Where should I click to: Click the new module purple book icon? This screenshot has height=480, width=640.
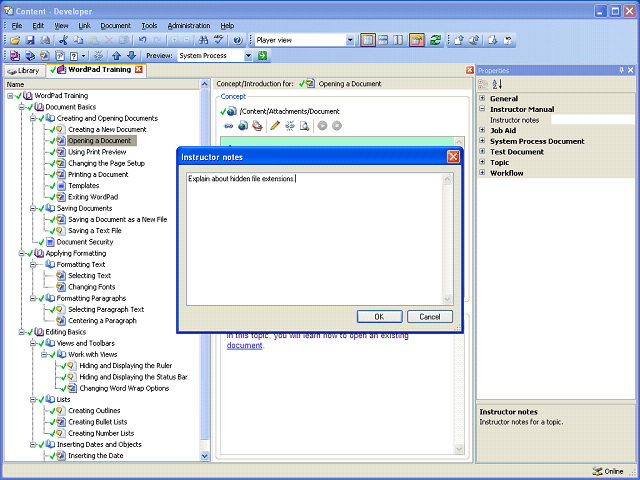click(x=15, y=56)
